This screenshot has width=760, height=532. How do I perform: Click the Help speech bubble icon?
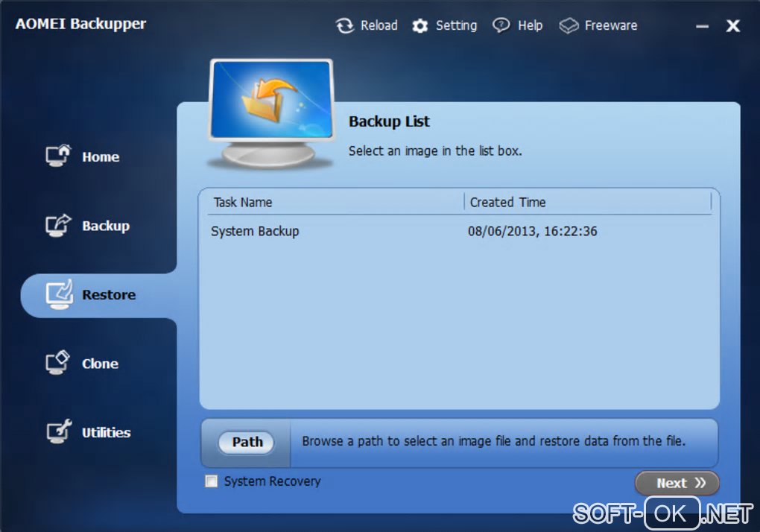pos(501,25)
